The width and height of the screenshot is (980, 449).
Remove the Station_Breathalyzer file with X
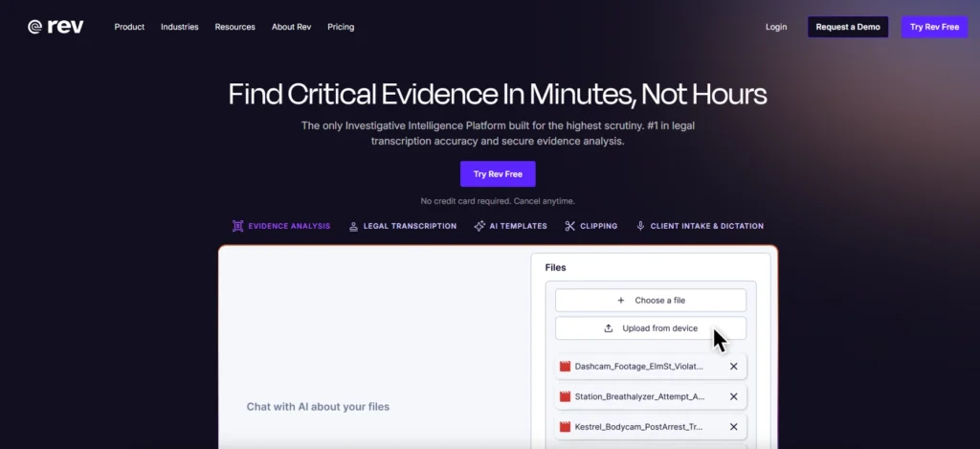click(734, 396)
